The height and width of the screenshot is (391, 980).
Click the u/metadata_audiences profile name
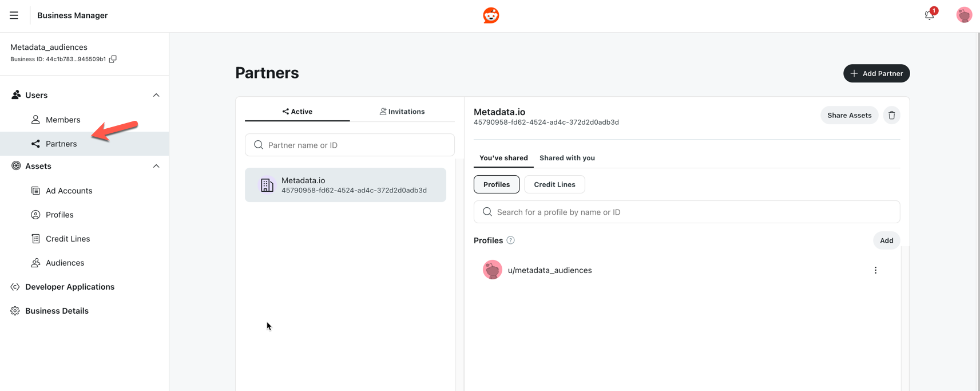(550, 270)
